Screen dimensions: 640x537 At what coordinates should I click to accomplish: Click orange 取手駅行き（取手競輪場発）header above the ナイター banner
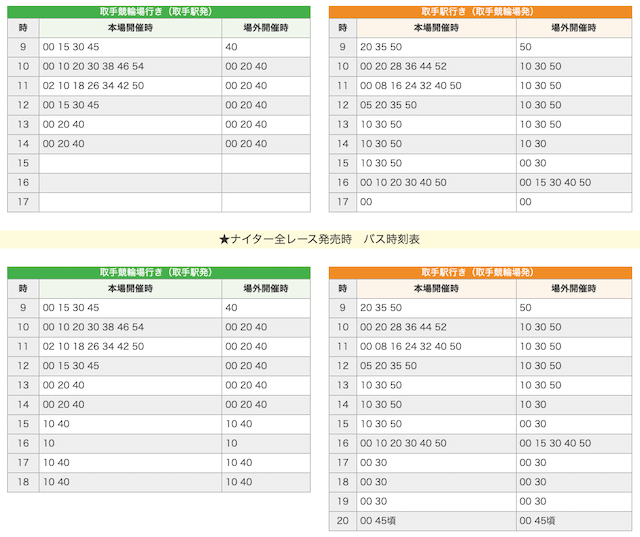[x=480, y=12]
